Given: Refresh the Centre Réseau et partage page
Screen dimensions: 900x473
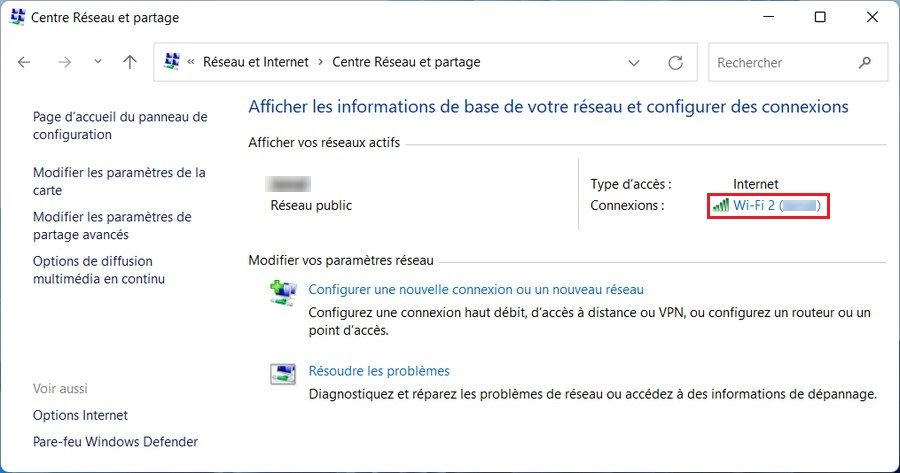Looking at the screenshot, I should [x=676, y=62].
